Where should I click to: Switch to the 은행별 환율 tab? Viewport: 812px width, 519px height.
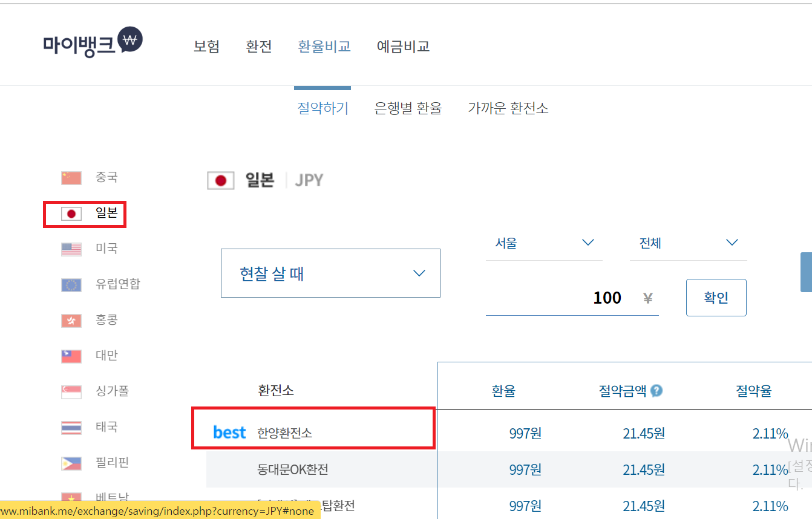[x=408, y=108]
